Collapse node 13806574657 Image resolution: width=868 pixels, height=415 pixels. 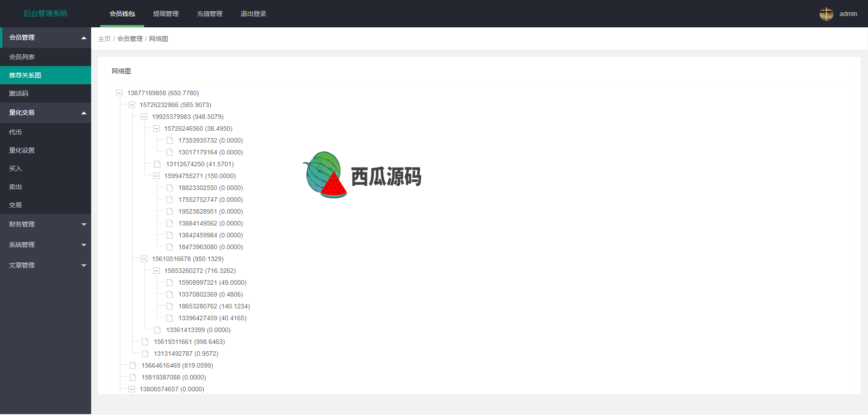[x=132, y=389]
